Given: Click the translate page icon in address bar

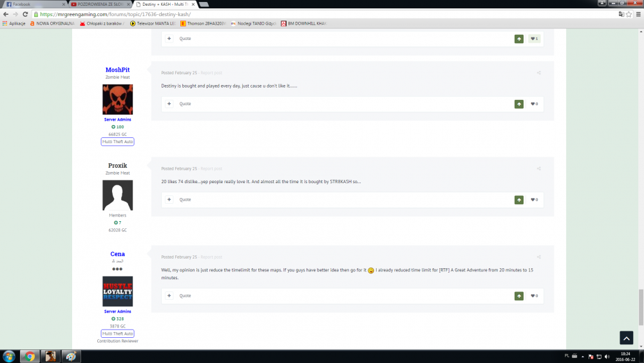Looking at the screenshot, I should (x=620, y=14).
